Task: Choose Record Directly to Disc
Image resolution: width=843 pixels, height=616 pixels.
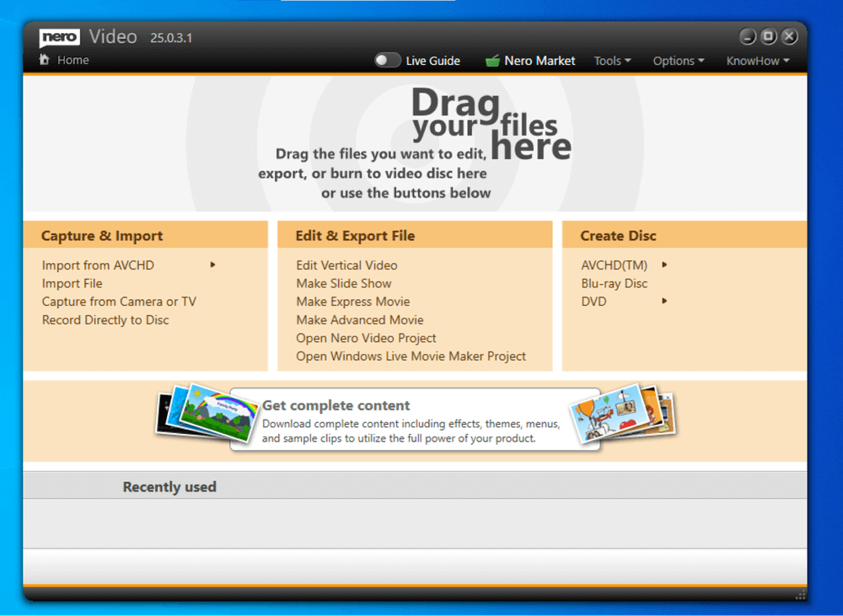Action: pos(105,320)
